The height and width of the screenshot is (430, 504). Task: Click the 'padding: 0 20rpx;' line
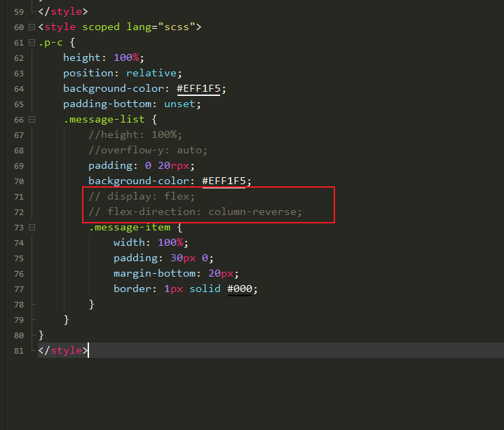(142, 166)
